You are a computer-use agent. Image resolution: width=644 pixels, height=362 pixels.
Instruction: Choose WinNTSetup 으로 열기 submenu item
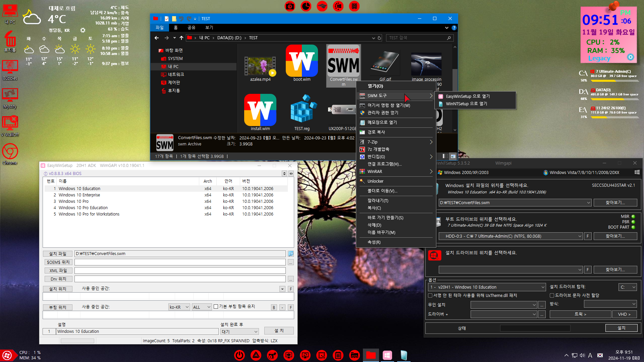(x=475, y=104)
